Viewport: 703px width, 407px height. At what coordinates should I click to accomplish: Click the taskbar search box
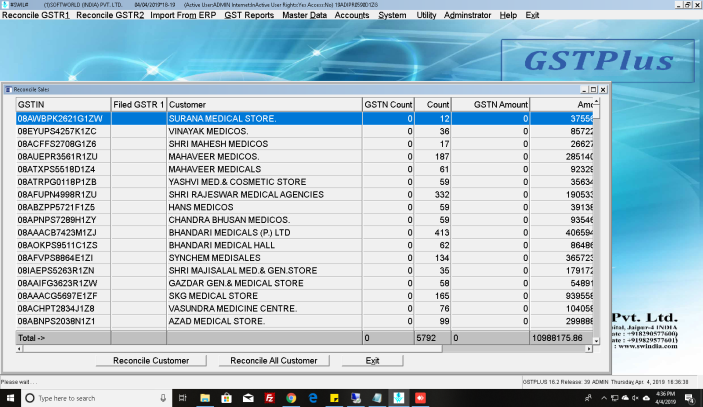click(x=96, y=398)
